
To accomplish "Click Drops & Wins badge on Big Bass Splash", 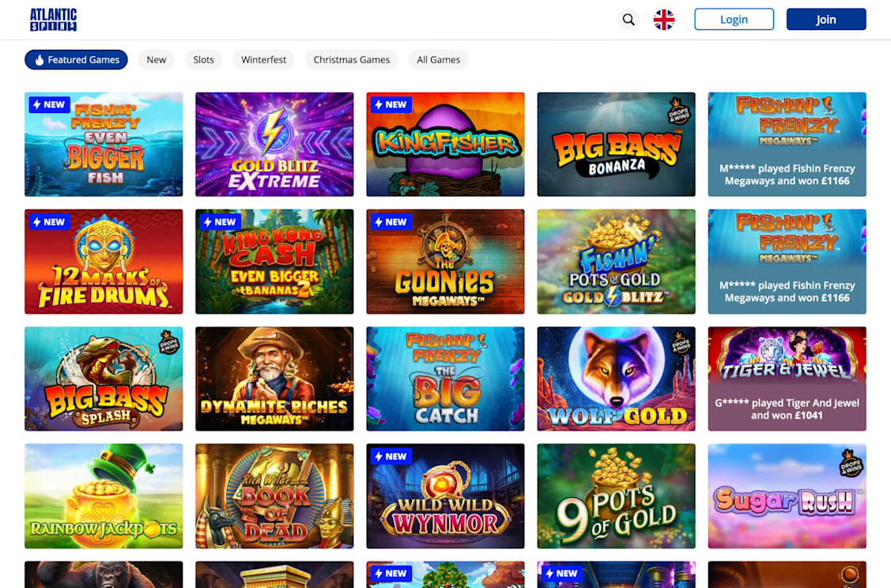I will pos(168,342).
